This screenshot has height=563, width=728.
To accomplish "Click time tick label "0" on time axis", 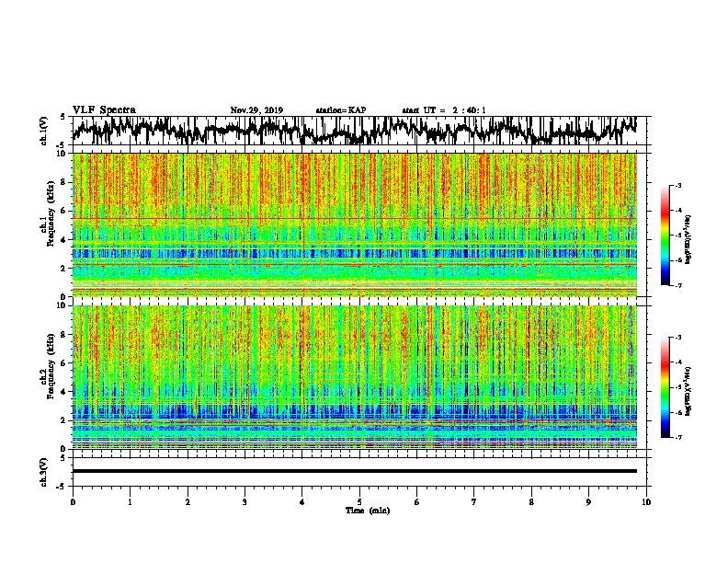I will tap(73, 502).
